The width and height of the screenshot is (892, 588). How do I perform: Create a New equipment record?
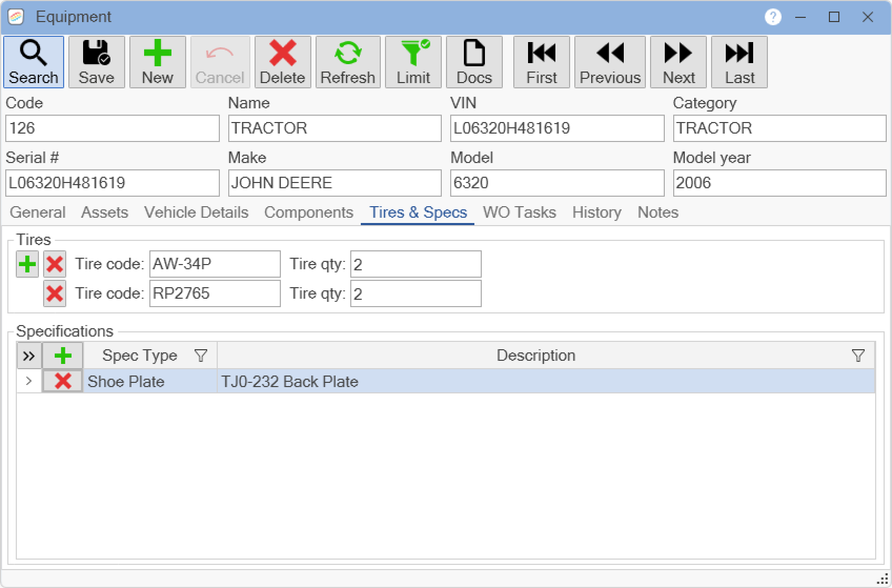(x=158, y=62)
